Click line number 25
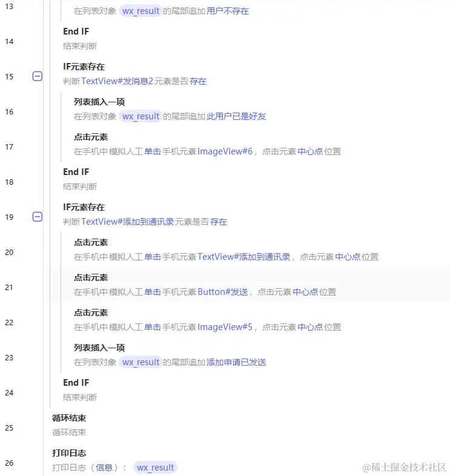This screenshot has width=450, height=476. click(9, 428)
